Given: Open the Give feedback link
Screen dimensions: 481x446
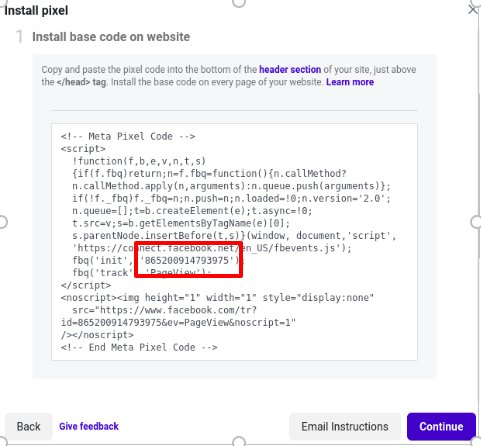Looking at the screenshot, I should (x=89, y=426).
